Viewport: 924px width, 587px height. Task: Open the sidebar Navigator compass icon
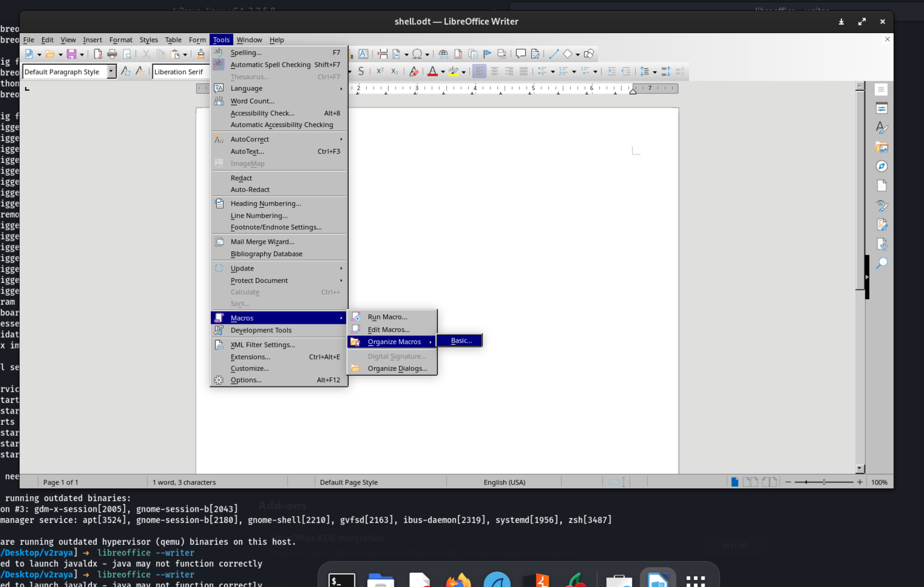pyautogui.click(x=881, y=166)
